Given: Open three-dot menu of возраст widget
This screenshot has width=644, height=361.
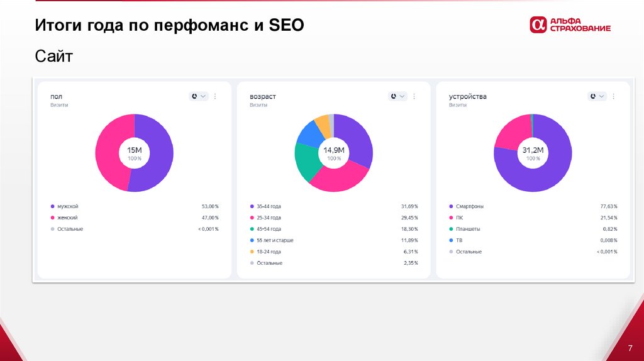Looking at the screenshot, I should point(414,96).
